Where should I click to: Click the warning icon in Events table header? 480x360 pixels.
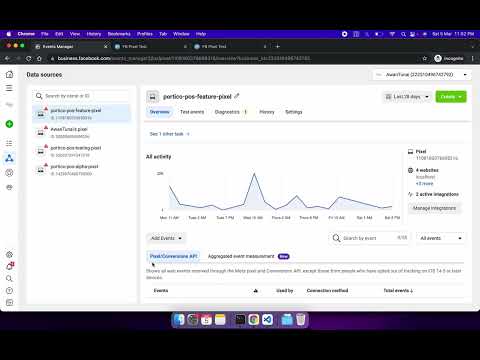coord(256,291)
